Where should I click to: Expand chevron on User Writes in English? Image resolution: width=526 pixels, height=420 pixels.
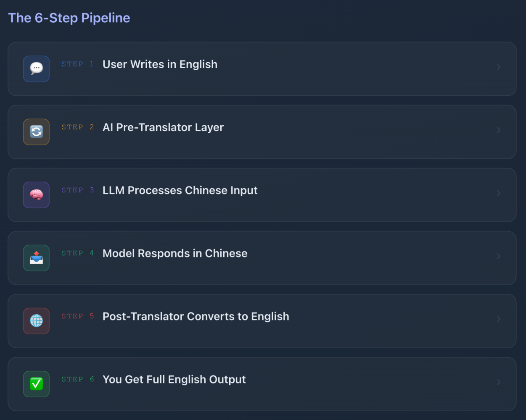pyautogui.click(x=499, y=67)
